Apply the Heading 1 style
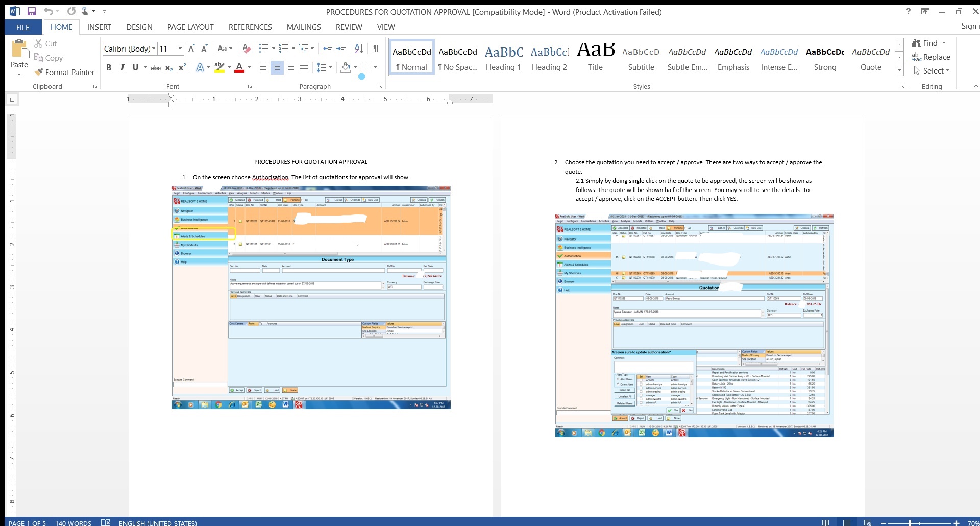Viewport: 980px width, 526px height. pyautogui.click(x=503, y=58)
